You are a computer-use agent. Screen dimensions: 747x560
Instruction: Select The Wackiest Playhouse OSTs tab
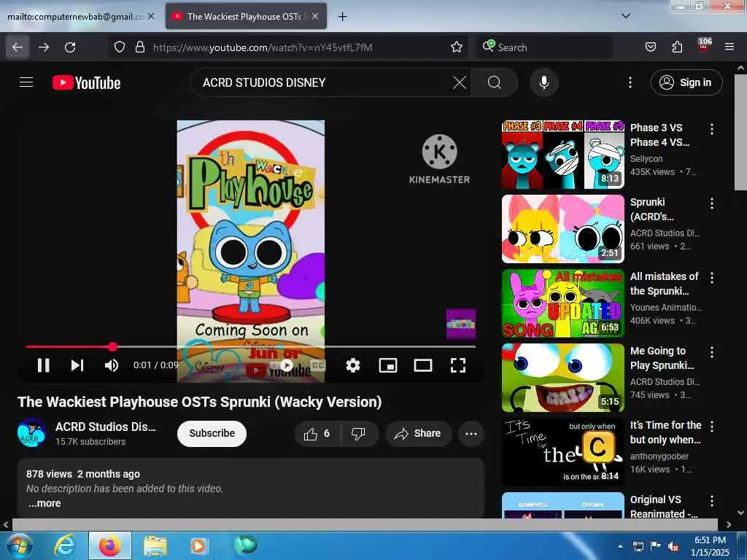point(244,17)
